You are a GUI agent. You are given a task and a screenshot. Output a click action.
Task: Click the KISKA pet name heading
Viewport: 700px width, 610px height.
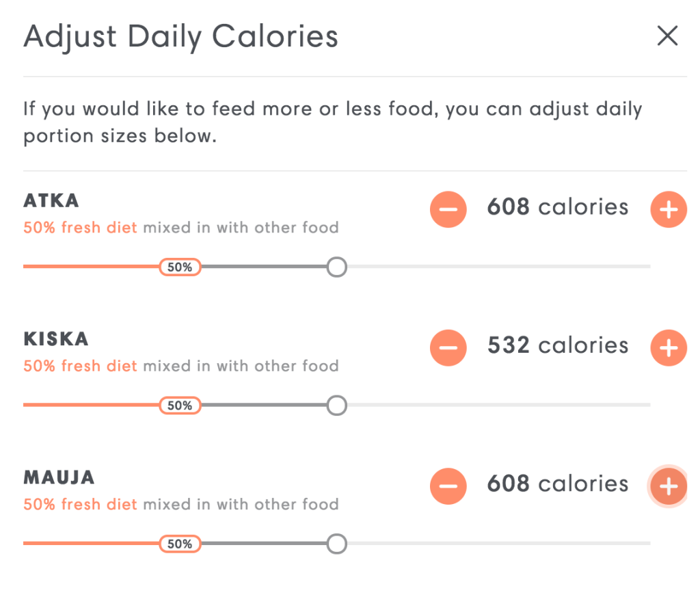click(56, 339)
